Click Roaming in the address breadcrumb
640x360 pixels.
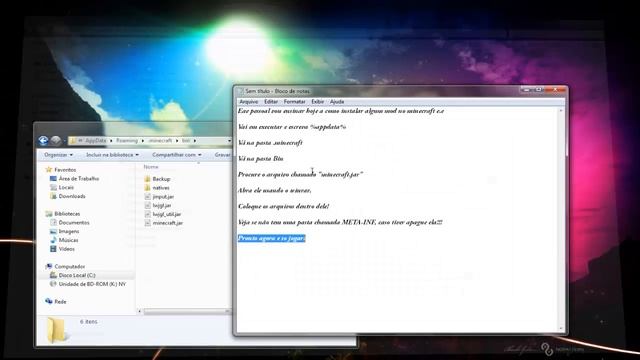127,141
